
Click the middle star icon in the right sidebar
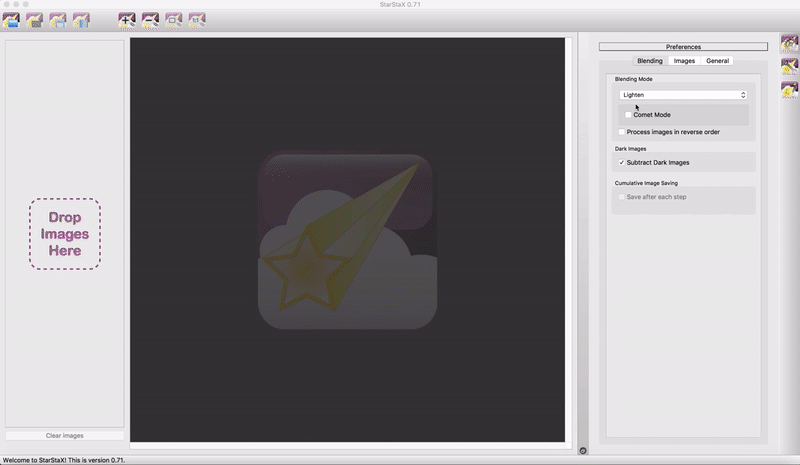coord(789,67)
